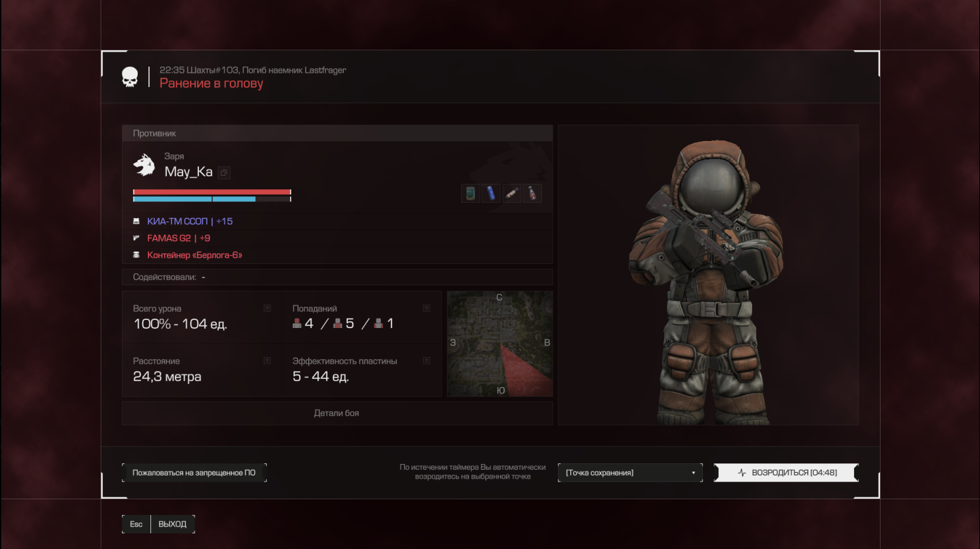Click the auto-respawn timer notice text
This screenshot has width=980, height=549.
[473, 472]
